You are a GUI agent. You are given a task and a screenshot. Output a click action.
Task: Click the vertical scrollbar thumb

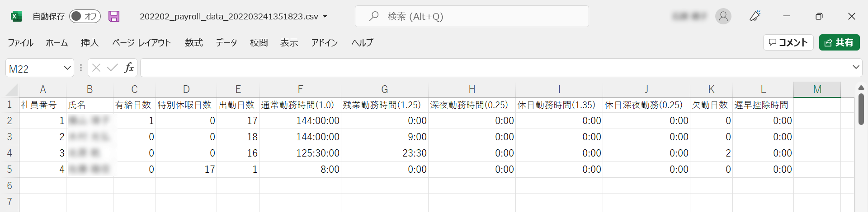[x=861, y=108]
